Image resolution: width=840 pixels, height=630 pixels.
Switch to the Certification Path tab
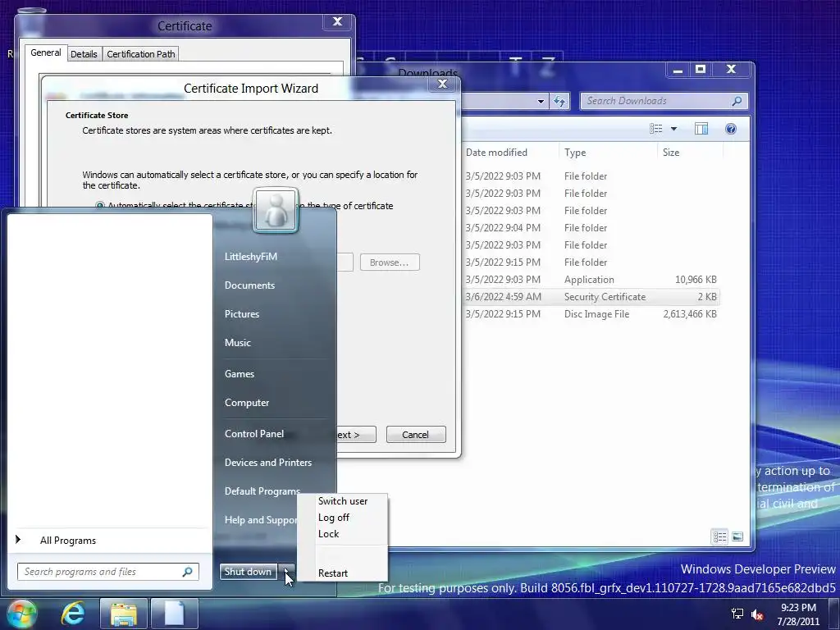pyautogui.click(x=141, y=54)
